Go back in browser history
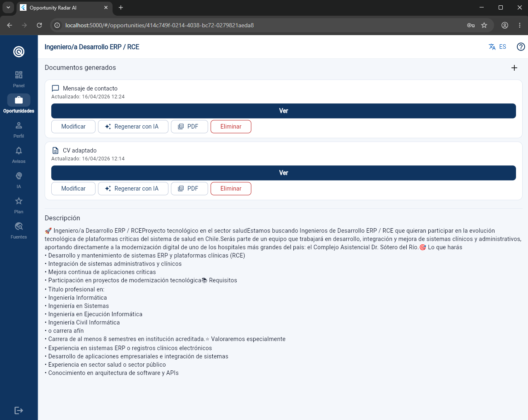Image resolution: width=528 pixels, height=420 pixels. 10,25
